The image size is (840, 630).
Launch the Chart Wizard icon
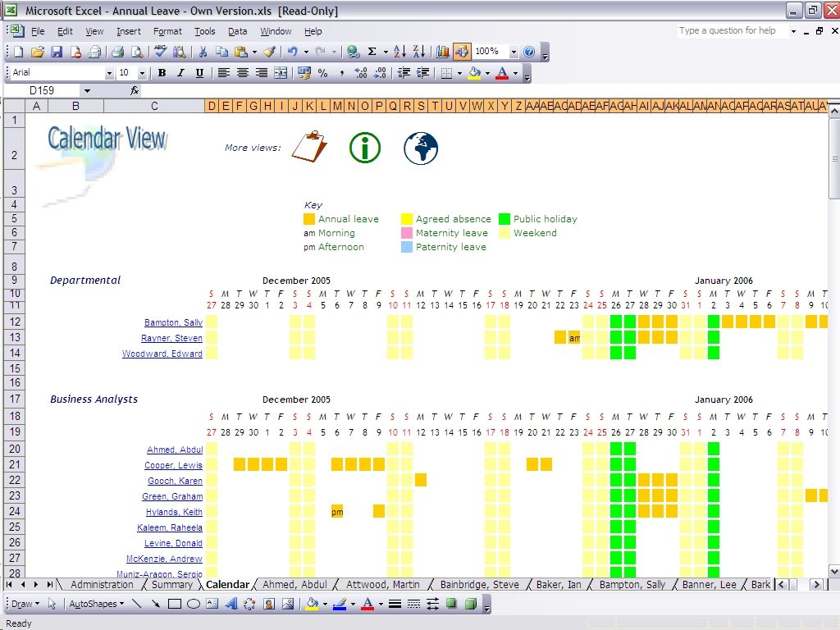pyautogui.click(x=443, y=52)
